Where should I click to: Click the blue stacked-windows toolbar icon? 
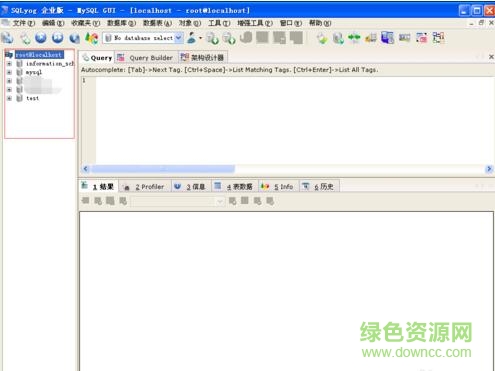387,38
